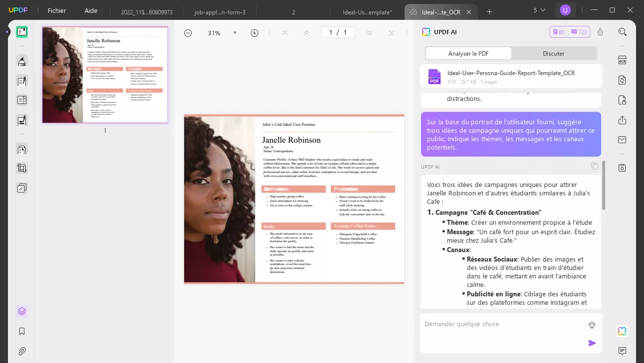Select the Crop Pages tool
644x363 pixels.
pos(22,168)
